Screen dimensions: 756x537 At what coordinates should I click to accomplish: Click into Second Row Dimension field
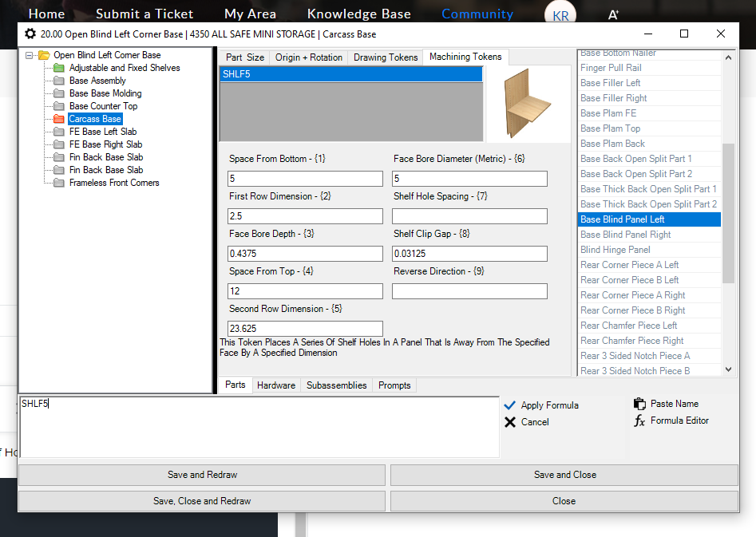[x=305, y=329]
